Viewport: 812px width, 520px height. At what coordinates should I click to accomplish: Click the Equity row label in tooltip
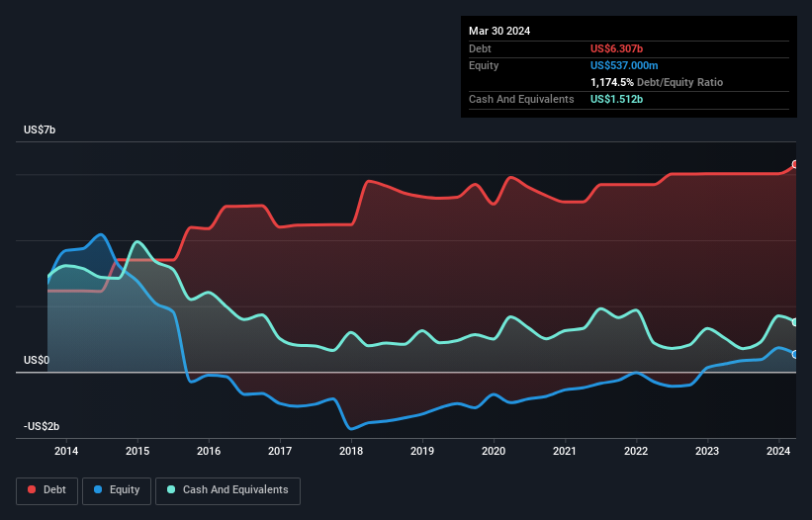tap(484, 65)
